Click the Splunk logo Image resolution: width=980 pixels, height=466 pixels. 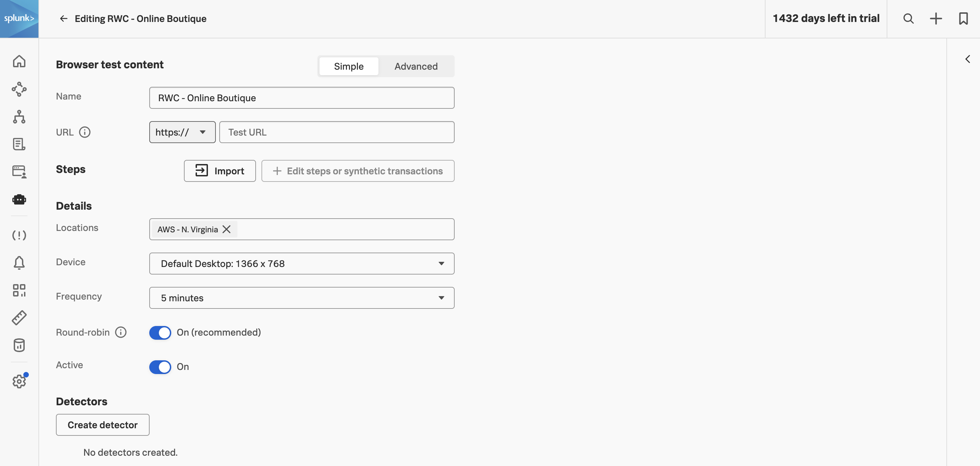(x=19, y=18)
